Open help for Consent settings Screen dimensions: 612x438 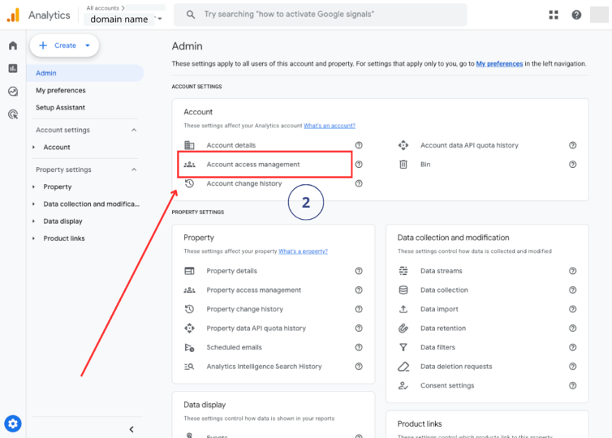(573, 386)
